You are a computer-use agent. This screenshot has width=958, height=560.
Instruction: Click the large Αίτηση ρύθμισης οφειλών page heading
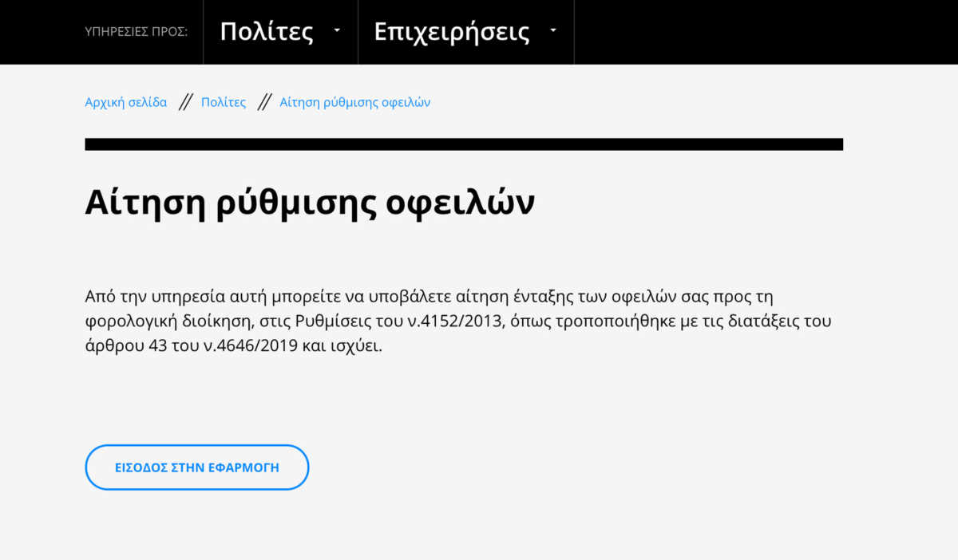(x=310, y=203)
